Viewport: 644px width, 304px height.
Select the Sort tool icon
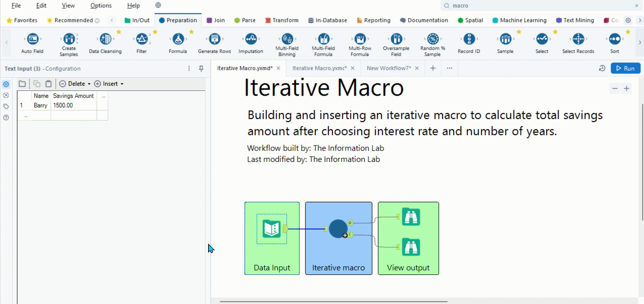614,39
